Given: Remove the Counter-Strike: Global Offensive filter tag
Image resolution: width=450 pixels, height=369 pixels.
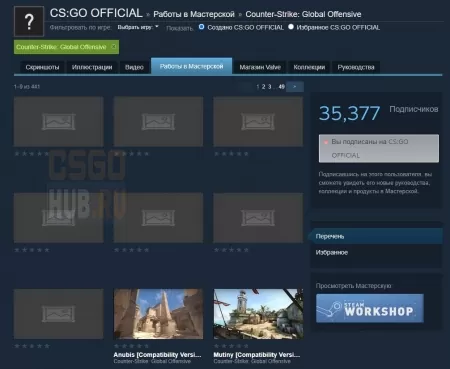Looking at the screenshot, I should (114, 47).
